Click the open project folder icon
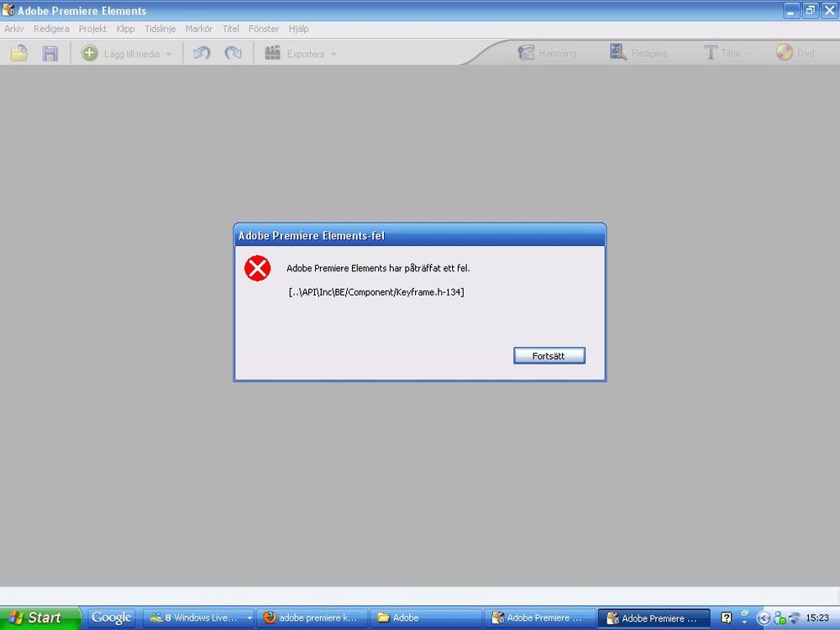The image size is (840, 630). coord(18,53)
